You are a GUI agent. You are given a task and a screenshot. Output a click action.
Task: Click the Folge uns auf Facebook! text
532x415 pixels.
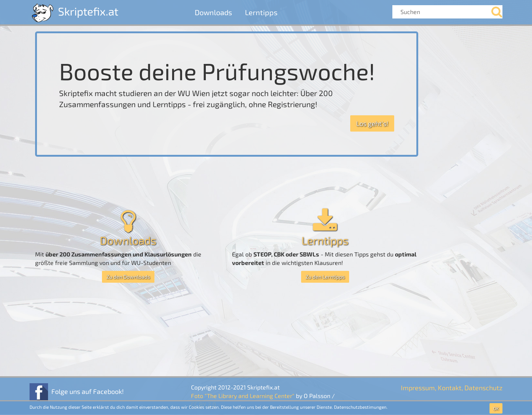[88, 392]
